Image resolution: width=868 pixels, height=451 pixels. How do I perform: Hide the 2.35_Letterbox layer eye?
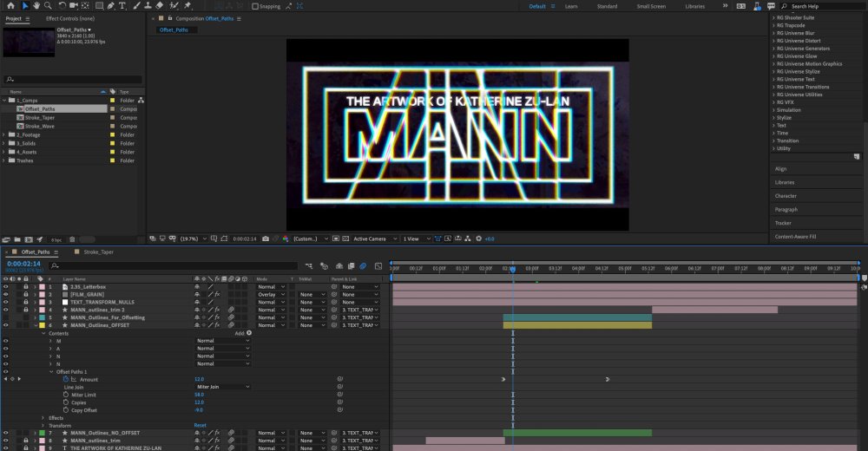(6, 287)
